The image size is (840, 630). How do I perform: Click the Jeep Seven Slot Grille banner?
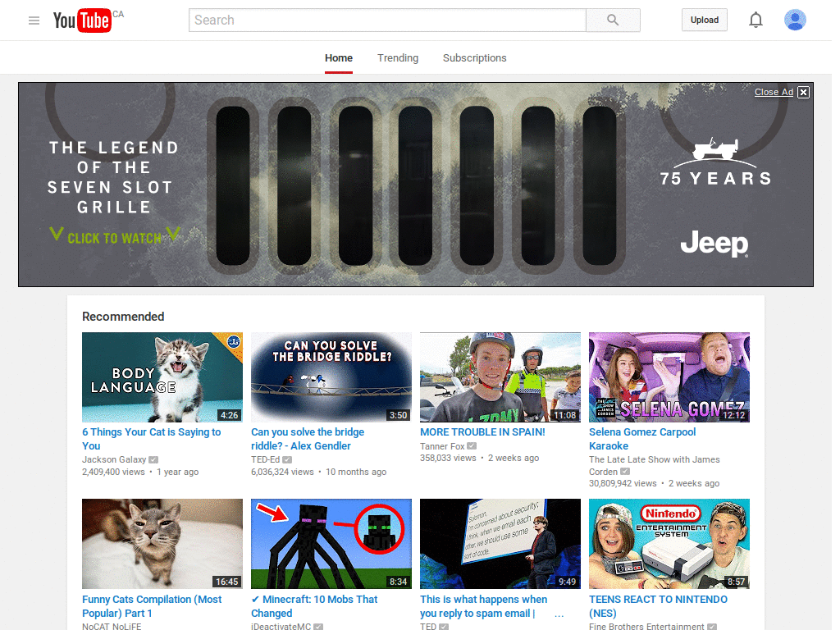416,185
